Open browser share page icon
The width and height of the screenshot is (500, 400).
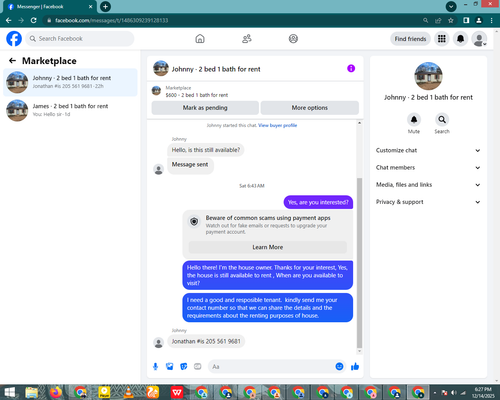point(438,20)
